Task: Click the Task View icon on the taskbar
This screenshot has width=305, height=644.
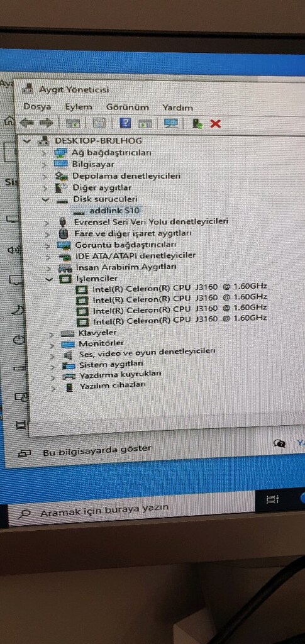Action: click(x=272, y=499)
